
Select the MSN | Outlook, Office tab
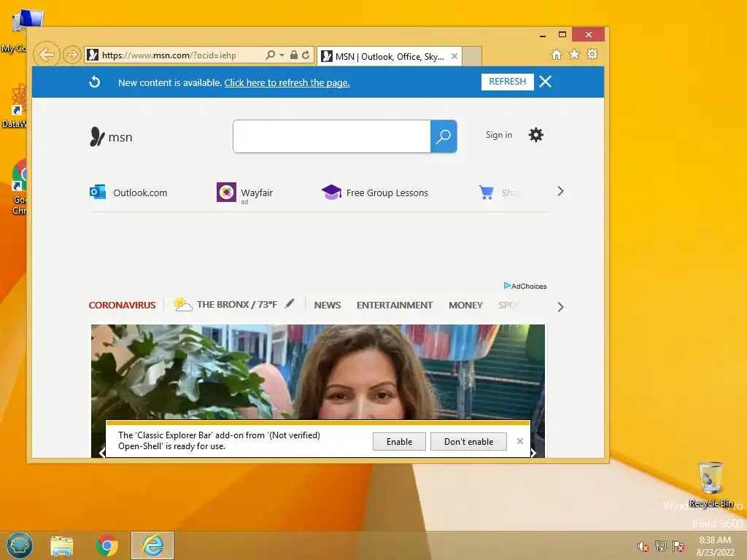click(x=390, y=57)
